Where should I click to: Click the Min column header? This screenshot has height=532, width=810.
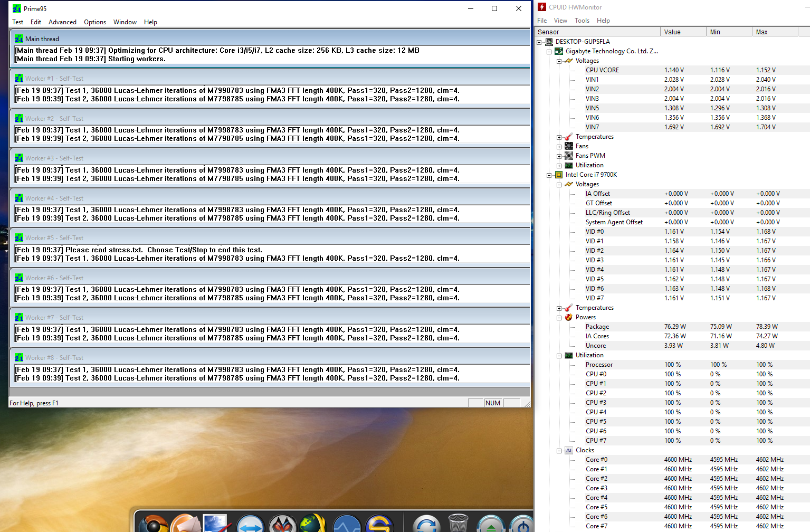[x=729, y=32]
